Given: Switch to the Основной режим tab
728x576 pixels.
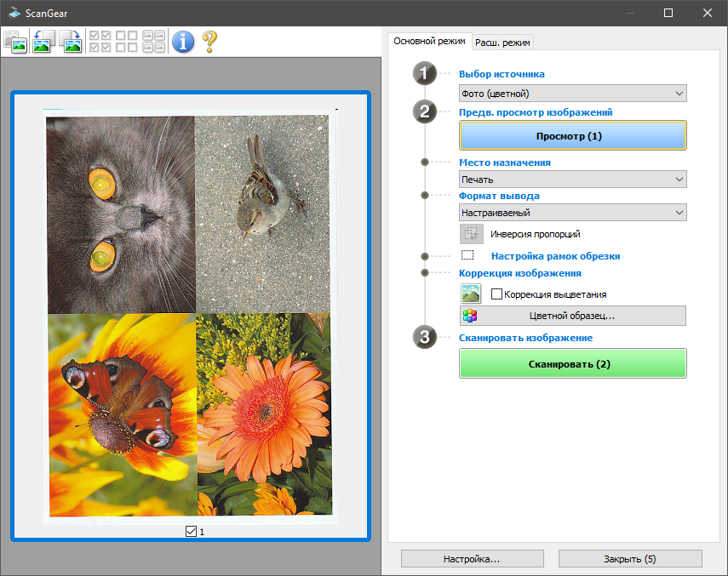Looking at the screenshot, I should (429, 42).
